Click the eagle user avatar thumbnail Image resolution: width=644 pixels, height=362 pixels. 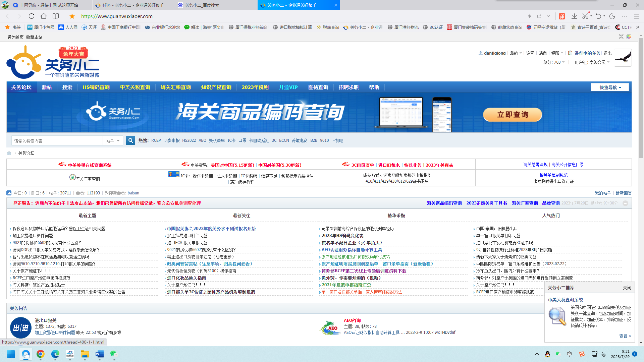coord(623,58)
